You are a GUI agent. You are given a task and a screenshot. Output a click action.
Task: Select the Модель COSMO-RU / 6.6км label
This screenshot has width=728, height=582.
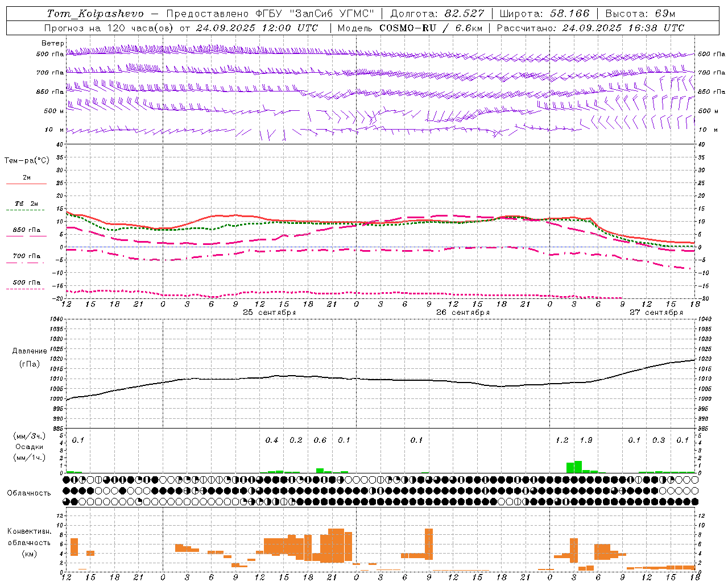point(409,28)
